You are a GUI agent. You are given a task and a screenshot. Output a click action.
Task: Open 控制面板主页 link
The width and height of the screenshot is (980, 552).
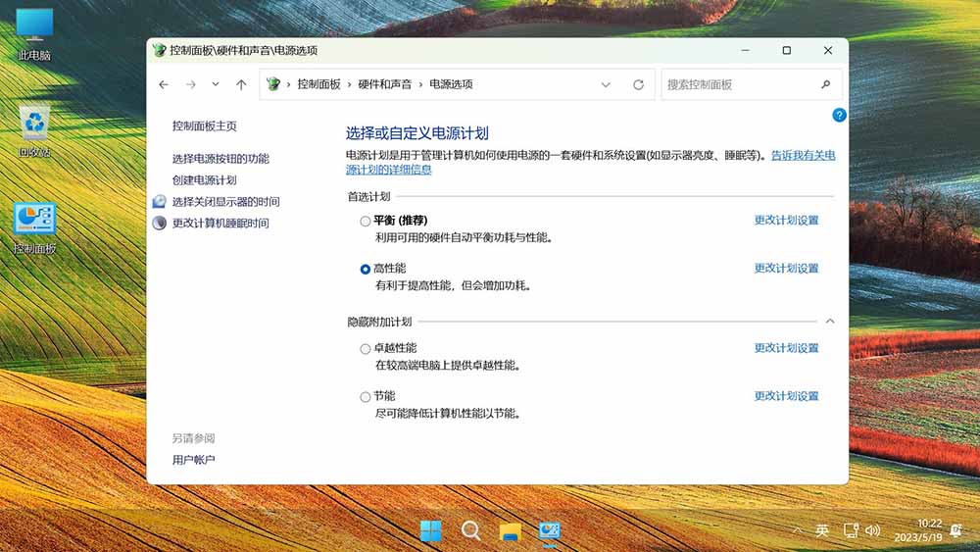[x=205, y=125]
